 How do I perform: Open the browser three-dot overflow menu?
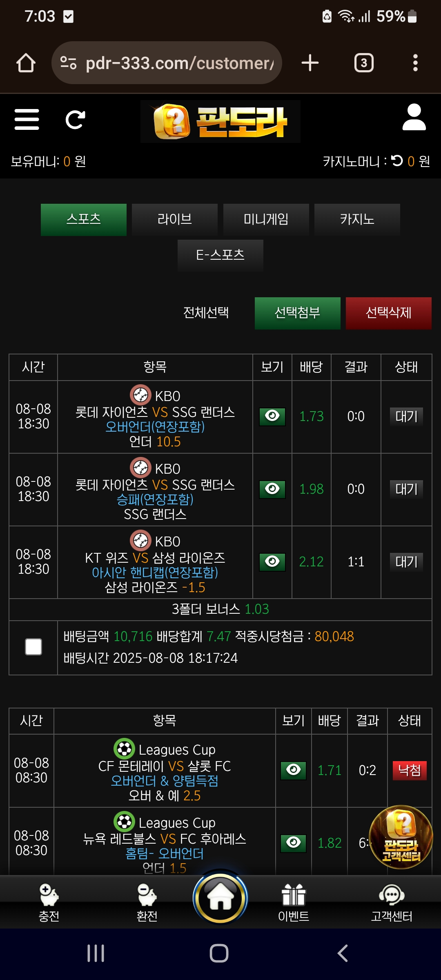(x=415, y=63)
